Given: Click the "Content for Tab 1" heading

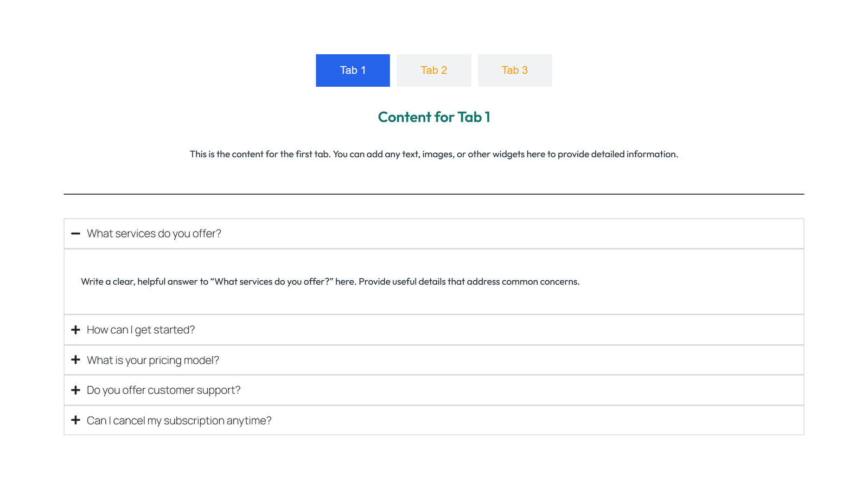Looking at the screenshot, I should [433, 117].
